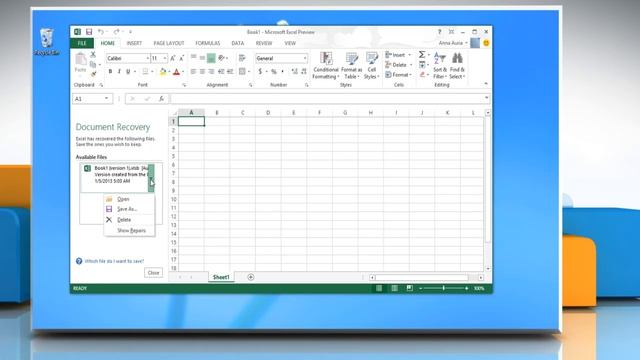640x360 pixels.
Task: Open the General number format dropdown
Action: click(305, 58)
